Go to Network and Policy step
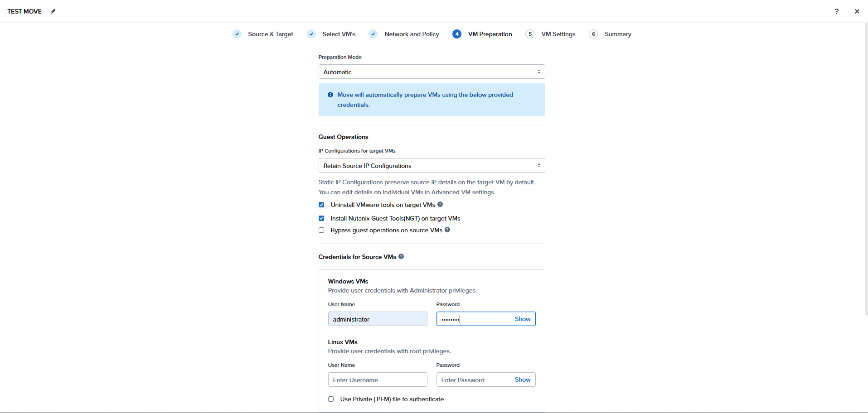 click(412, 34)
